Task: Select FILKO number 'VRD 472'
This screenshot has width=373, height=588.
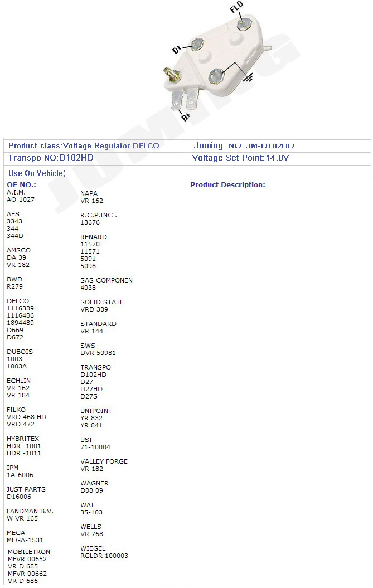Action: click(21, 424)
